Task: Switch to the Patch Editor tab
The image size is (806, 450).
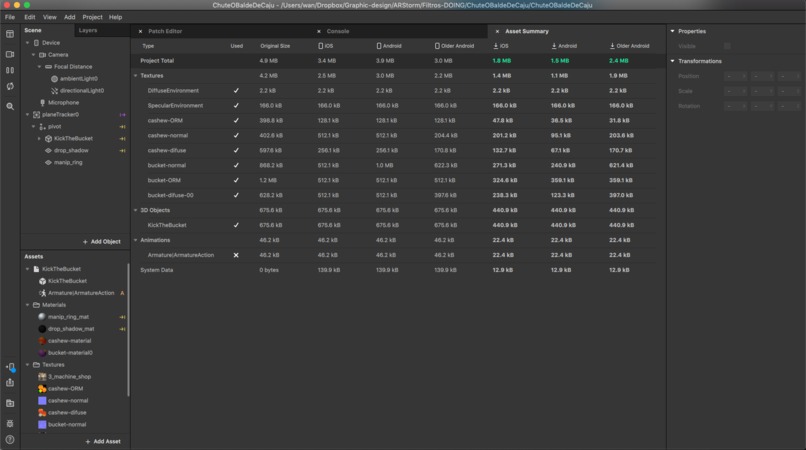Action: click(165, 31)
